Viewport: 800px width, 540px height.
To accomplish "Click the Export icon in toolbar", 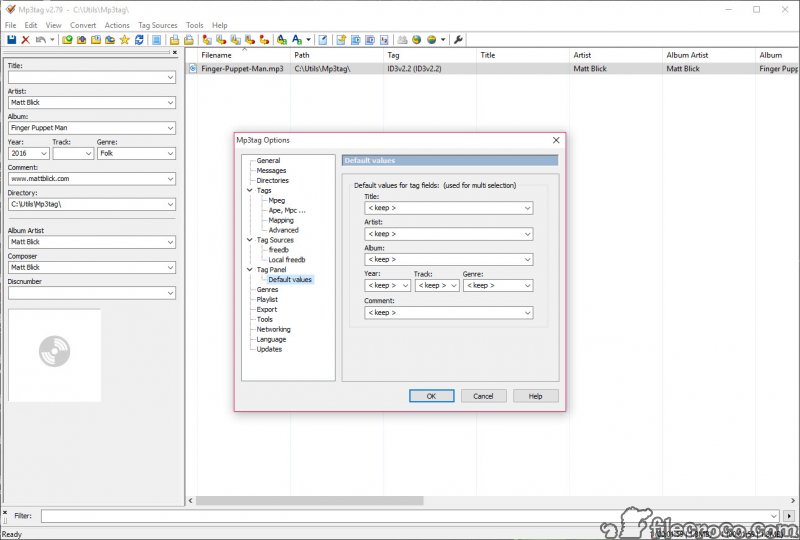I will coord(341,40).
